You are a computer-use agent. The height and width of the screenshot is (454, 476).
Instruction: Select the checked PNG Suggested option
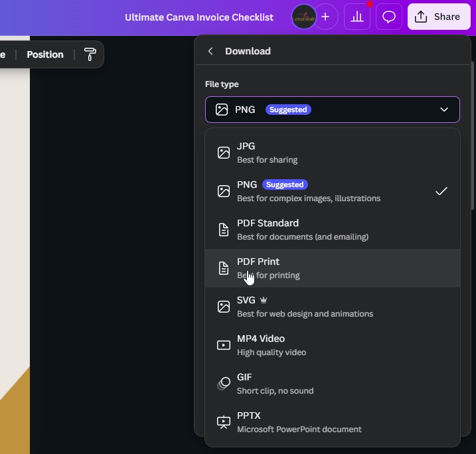(332, 191)
